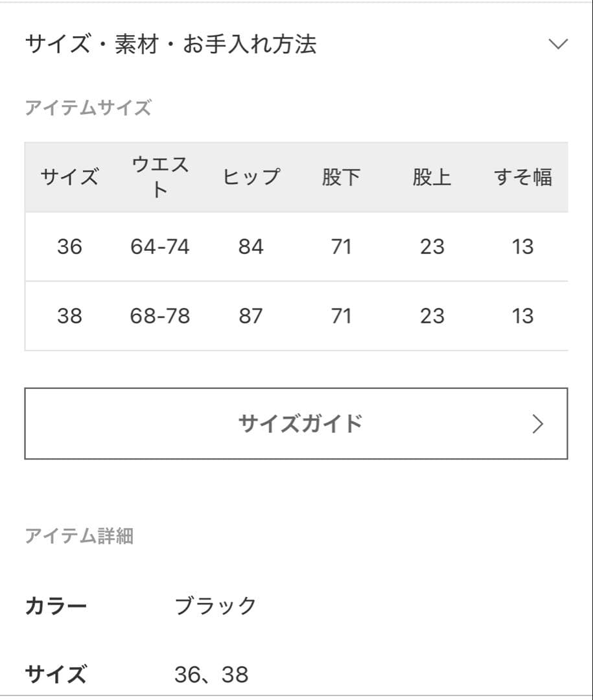Click the すそ幅 column header

coord(522,176)
